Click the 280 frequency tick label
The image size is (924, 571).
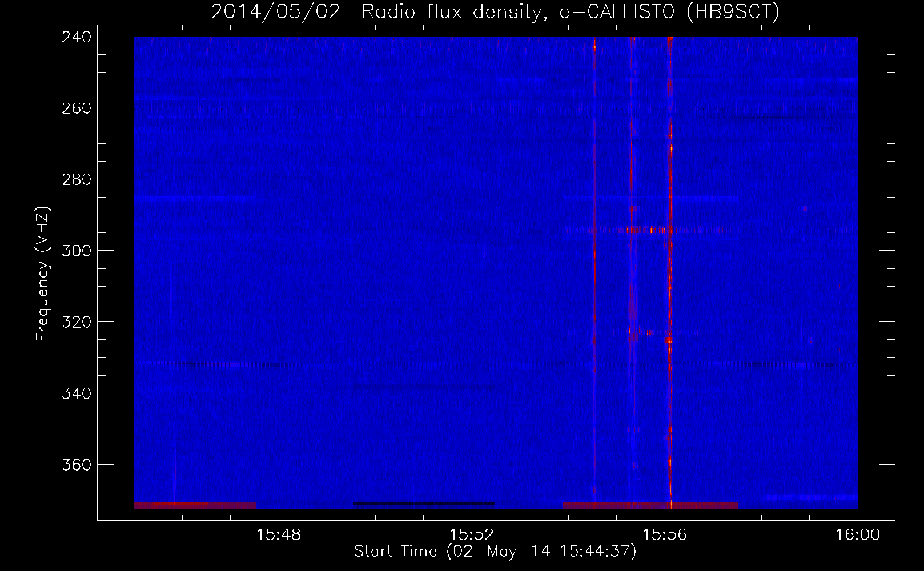pyautogui.click(x=77, y=179)
